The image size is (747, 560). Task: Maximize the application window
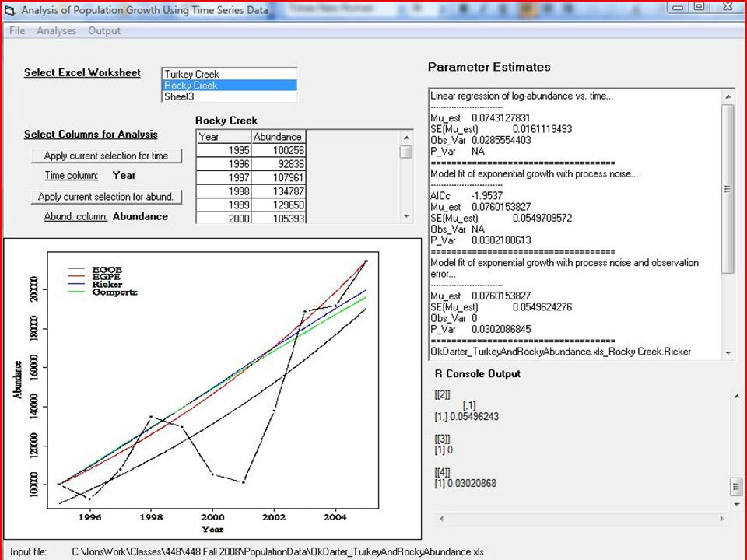699,7
